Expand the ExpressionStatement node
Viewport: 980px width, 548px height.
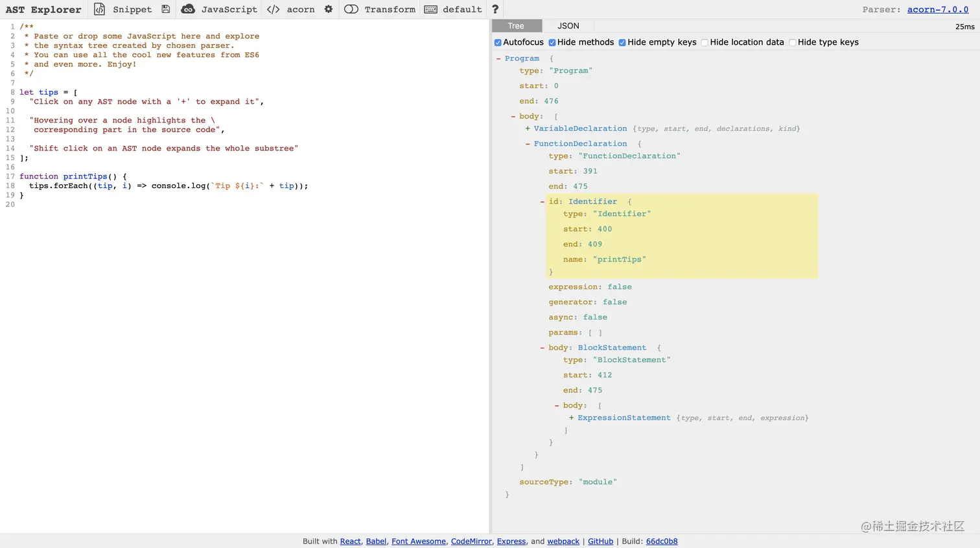pos(572,418)
